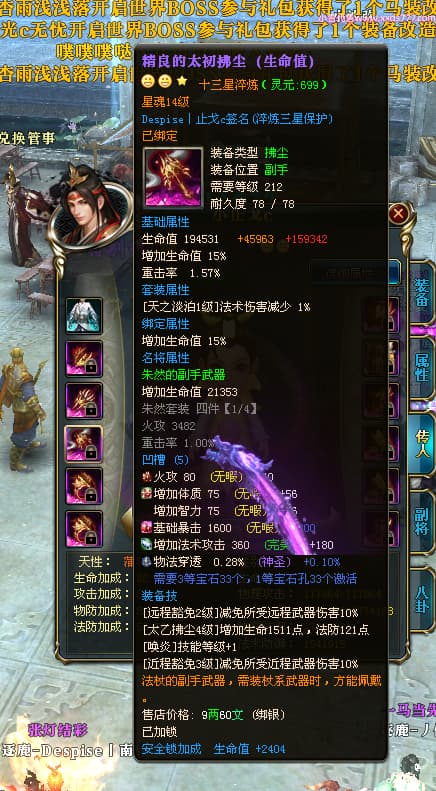Select the white robe equipment slot
Viewport: 436px width, 791px height.
tap(84, 316)
